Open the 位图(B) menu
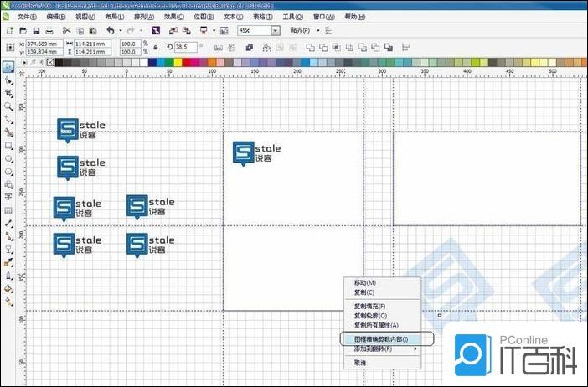This screenshot has height=387, width=588. tap(204, 17)
